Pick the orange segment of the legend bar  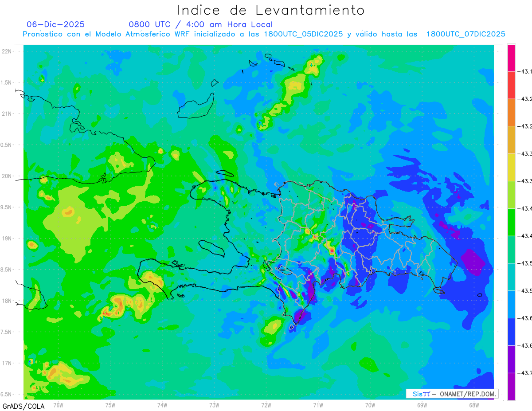point(511,113)
